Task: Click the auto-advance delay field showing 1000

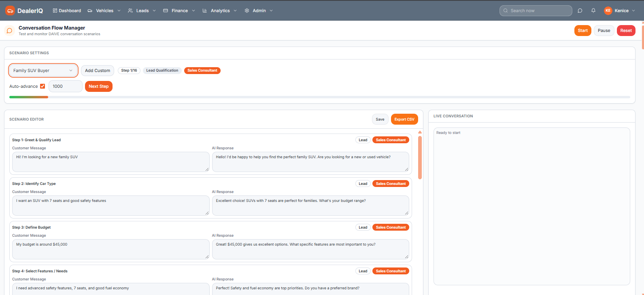Action: pyautogui.click(x=66, y=86)
